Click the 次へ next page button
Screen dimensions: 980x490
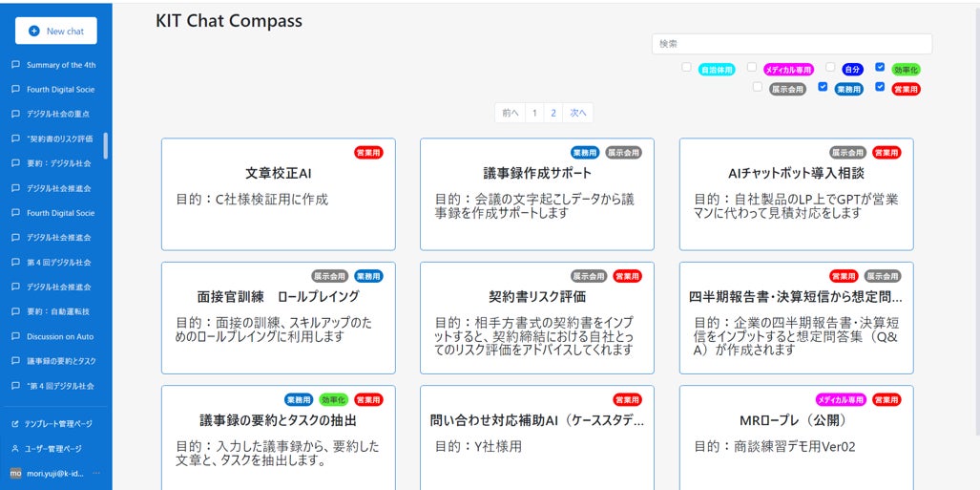577,113
